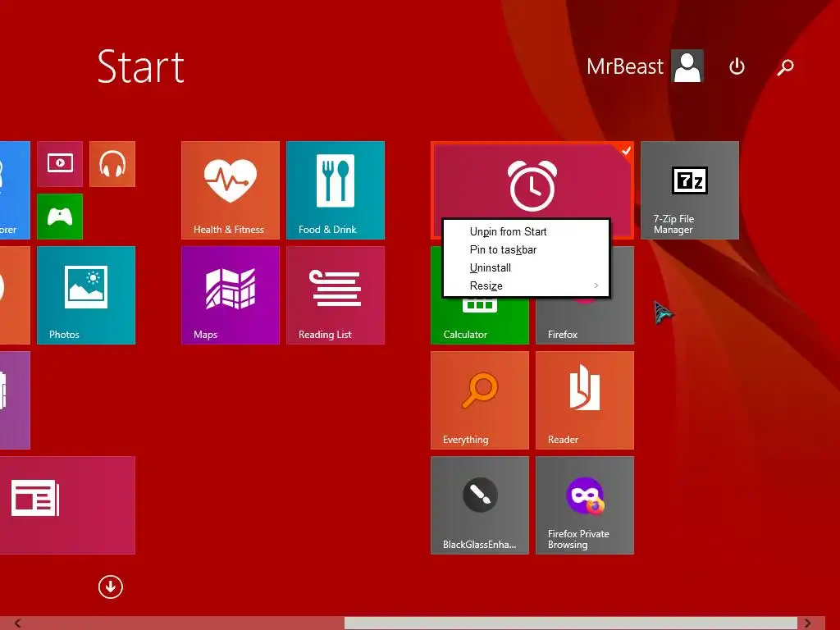The height and width of the screenshot is (630, 840).
Task: Open the Health & Fitness tile
Action: (231, 190)
